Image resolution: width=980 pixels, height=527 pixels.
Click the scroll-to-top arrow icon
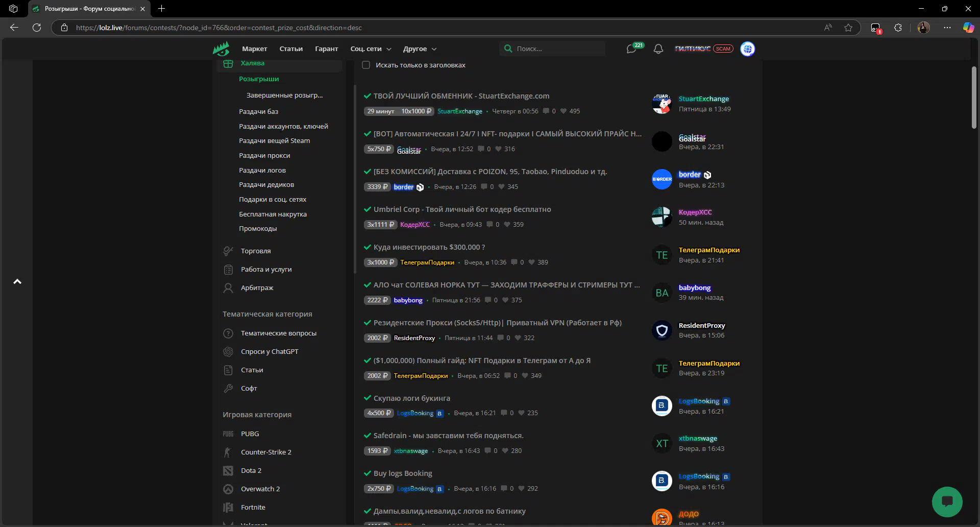(x=17, y=281)
